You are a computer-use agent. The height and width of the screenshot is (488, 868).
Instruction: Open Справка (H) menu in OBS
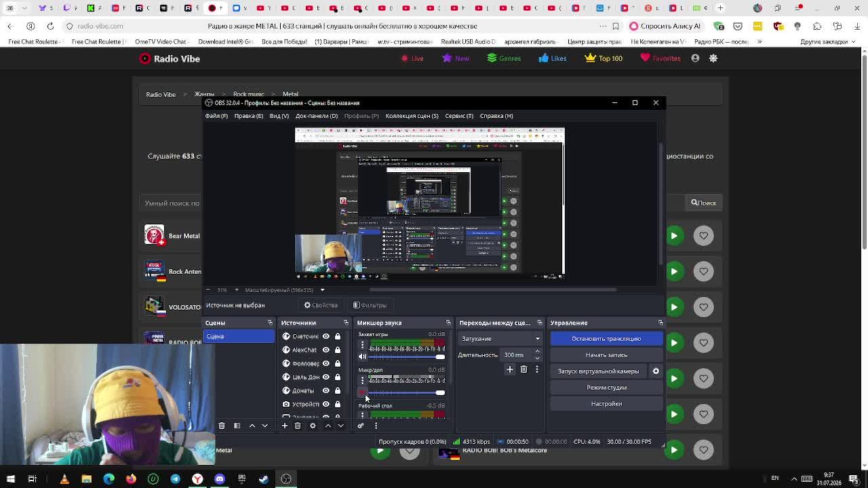coord(496,116)
